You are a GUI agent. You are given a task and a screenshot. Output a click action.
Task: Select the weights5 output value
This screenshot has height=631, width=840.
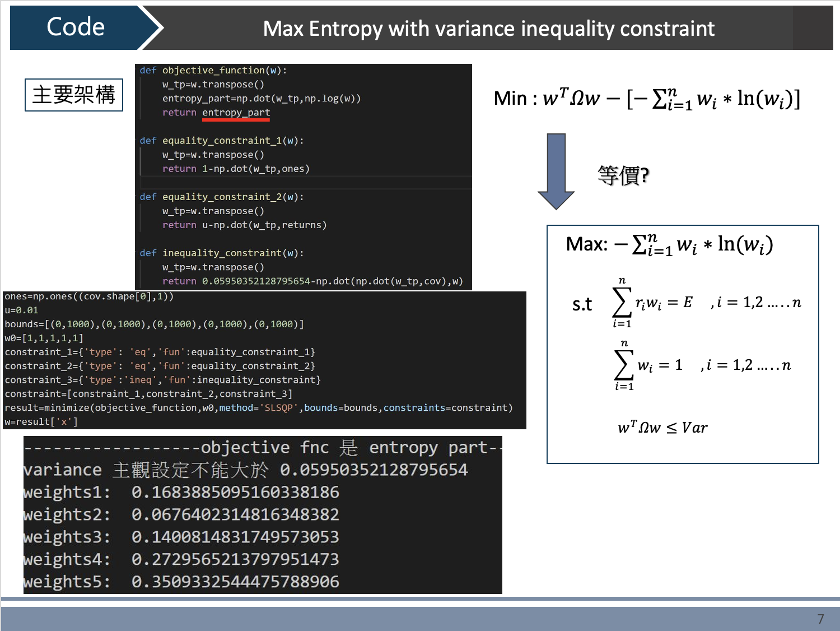coord(235,582)
